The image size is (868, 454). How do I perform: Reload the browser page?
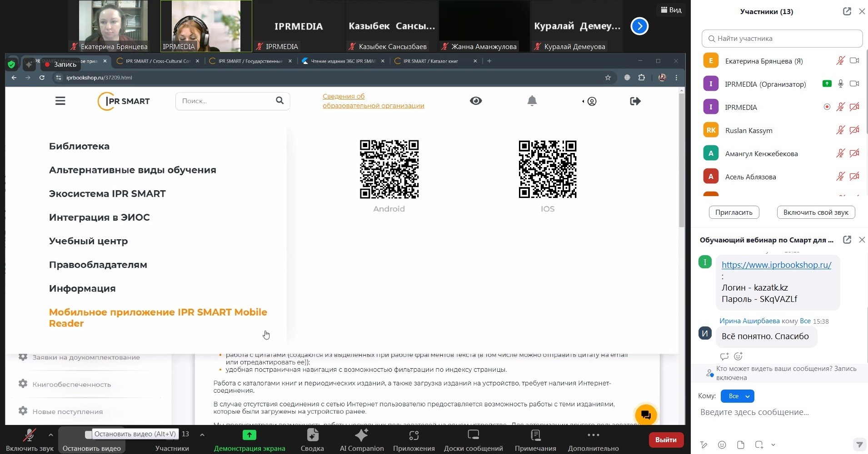click(x=42, y=78)
